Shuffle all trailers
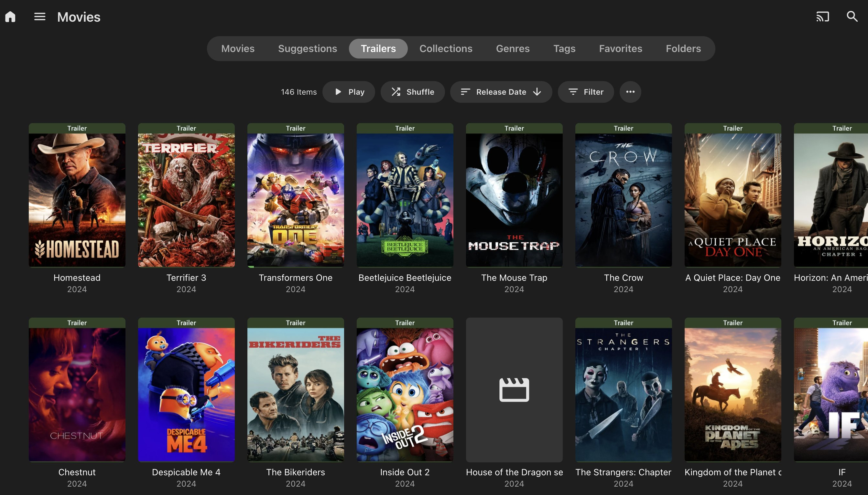The height and width of the screenshot is (495, 868). point(412,92)
